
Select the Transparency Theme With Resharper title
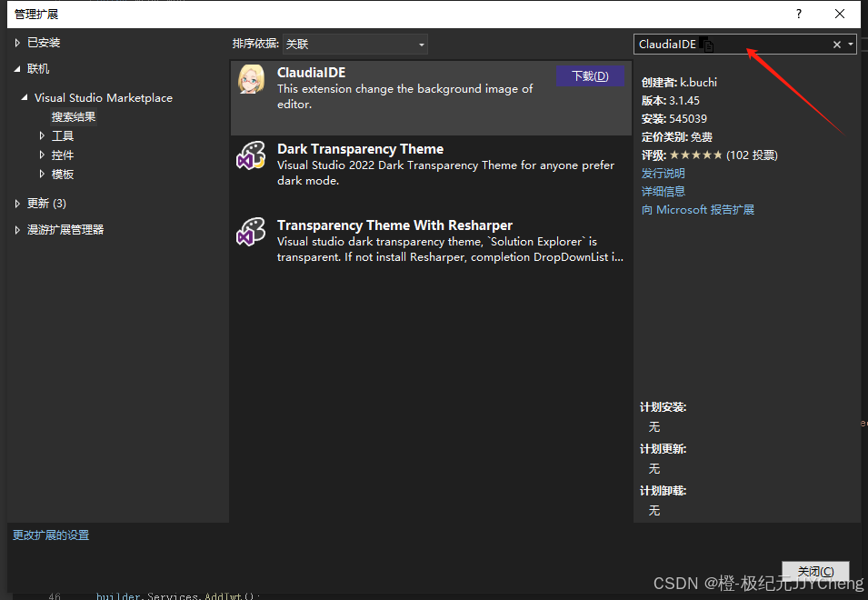click(x=394, y=225)
